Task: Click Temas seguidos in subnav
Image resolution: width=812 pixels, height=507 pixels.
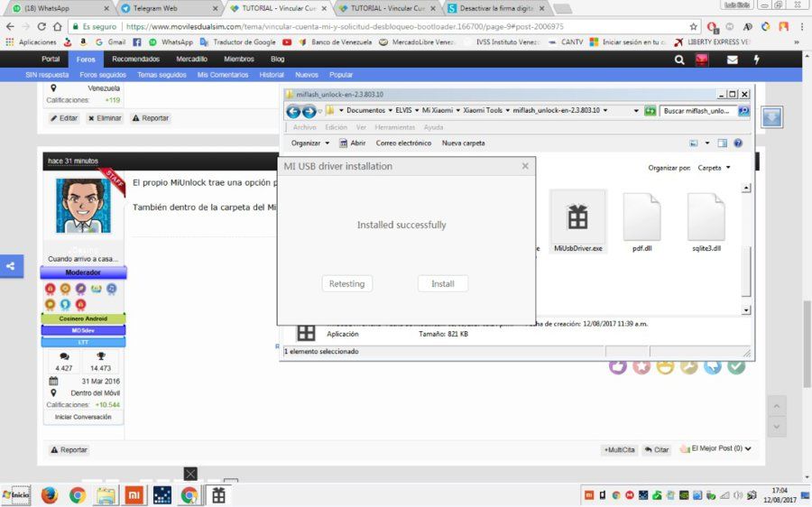Action: point(161,75)
